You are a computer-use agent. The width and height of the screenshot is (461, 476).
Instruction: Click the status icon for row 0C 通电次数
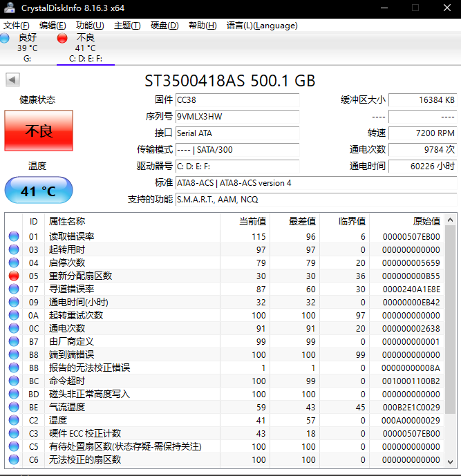click(14, 328)
